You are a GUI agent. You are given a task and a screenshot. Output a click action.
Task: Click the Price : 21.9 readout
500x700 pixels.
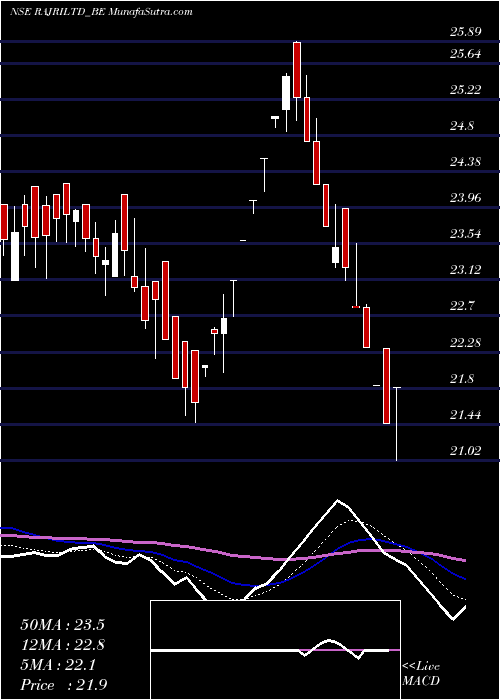click(x=63, y=684)
